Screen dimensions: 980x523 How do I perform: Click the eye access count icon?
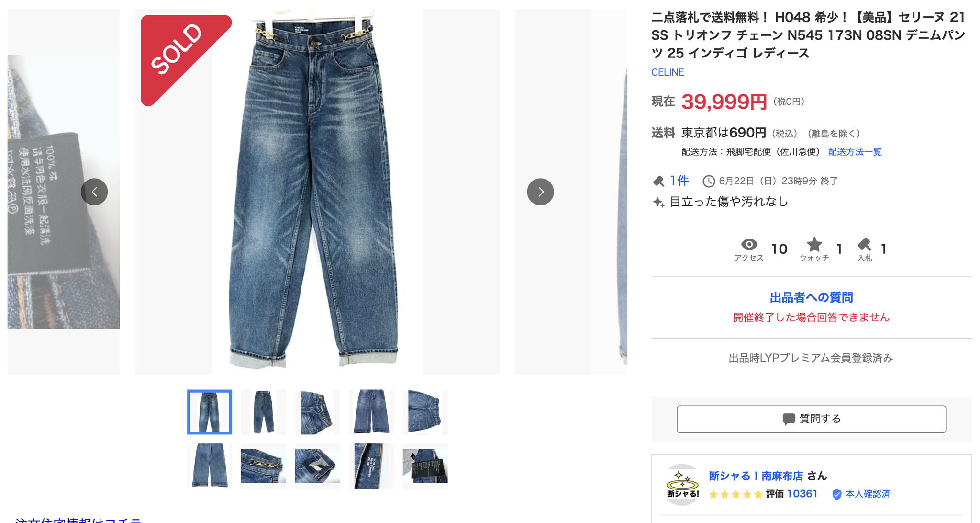(x=749, y=244)
